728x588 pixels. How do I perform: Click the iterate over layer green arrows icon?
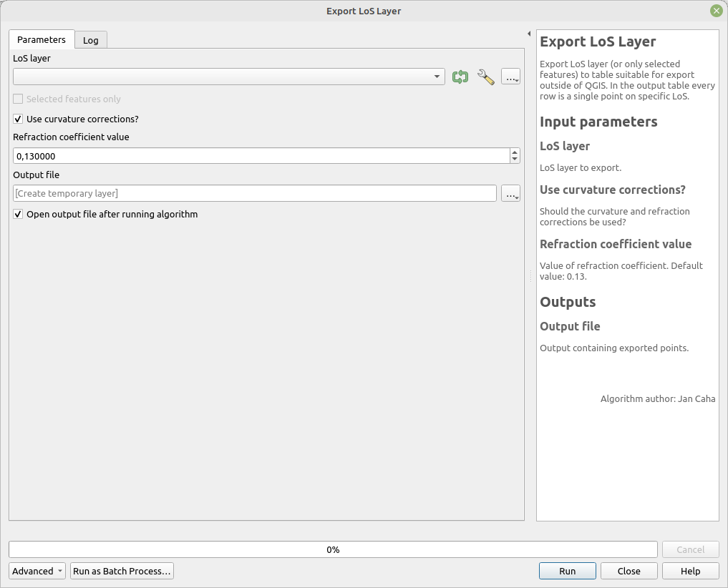[460, 77]
